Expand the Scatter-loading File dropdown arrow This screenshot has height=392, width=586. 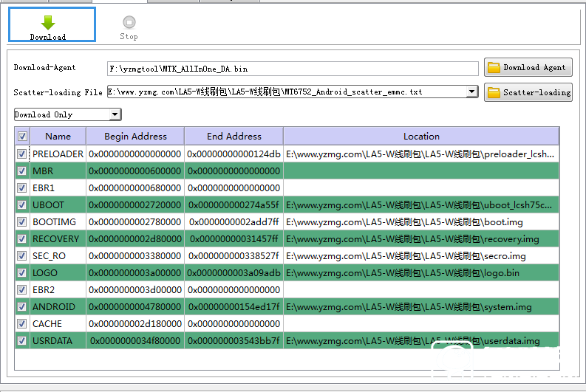pyautogui.click(x=472, y=92)
